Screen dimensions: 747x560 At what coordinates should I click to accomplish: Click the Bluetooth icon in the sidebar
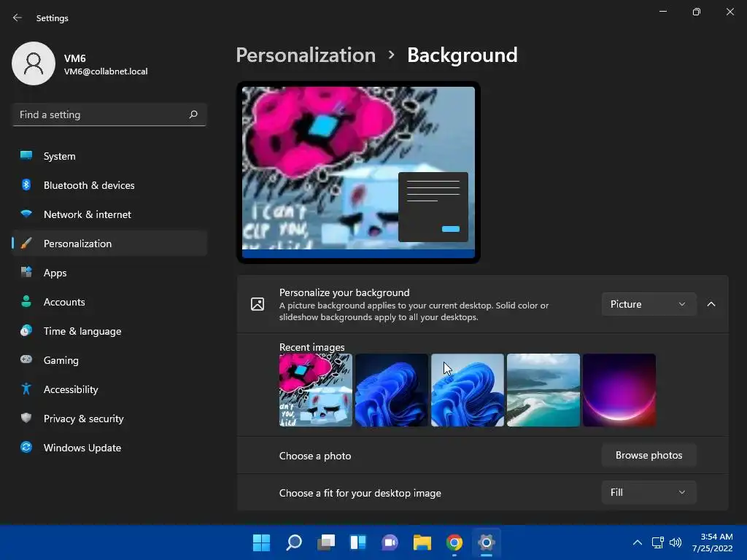click(26, 184)
